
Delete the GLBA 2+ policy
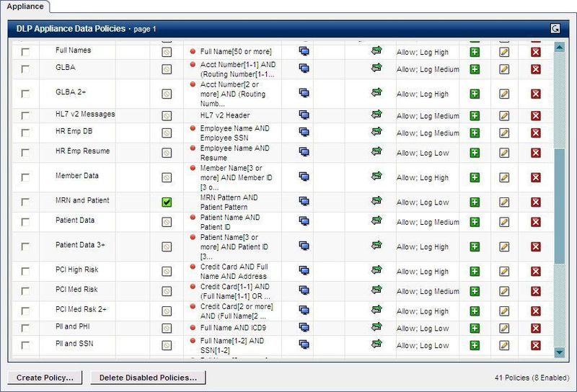(x=536, y=94)
